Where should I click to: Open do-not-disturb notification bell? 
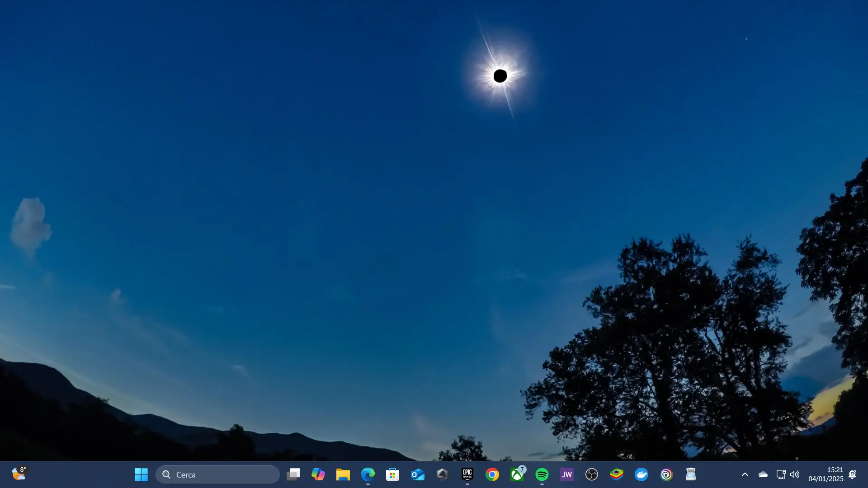[853, 474]
